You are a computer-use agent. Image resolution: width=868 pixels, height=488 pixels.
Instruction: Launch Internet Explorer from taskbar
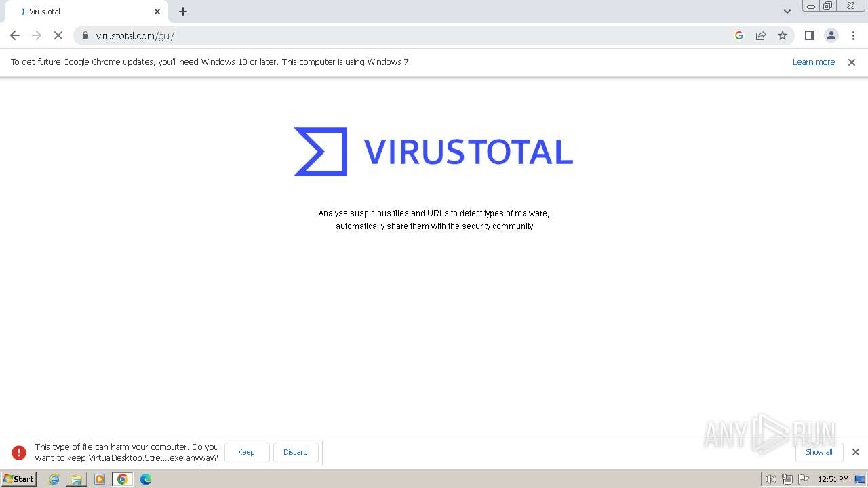[54, 479]
